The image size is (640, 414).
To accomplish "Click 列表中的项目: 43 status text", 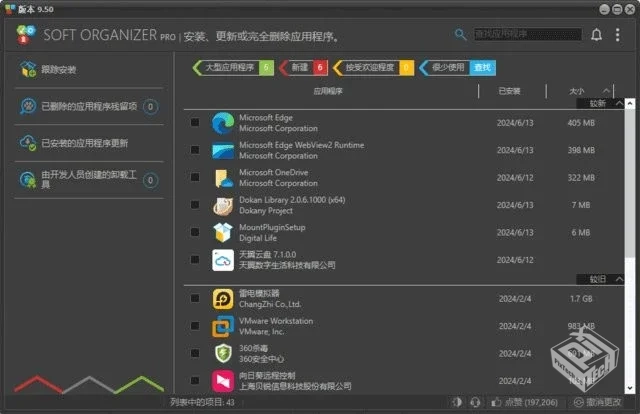I will click(x=202, y=402).
